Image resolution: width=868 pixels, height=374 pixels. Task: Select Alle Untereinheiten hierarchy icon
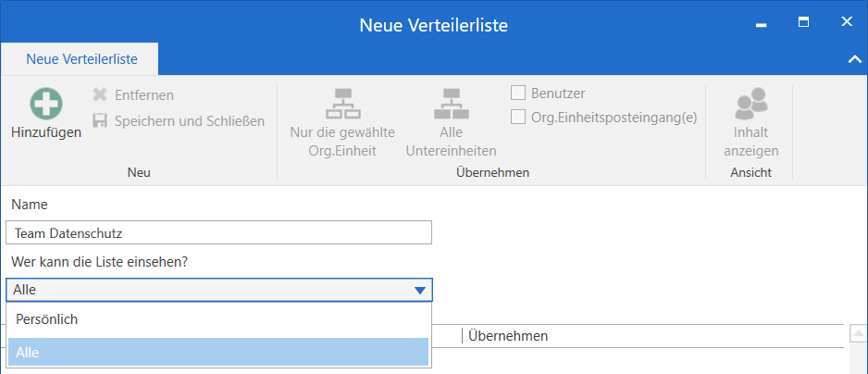coord(451,104)
